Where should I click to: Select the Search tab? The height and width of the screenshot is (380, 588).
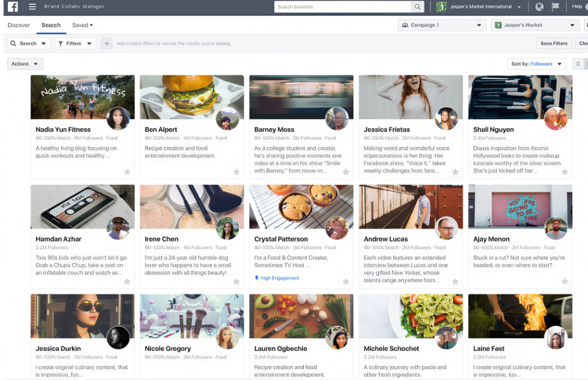click(x=51, y=25)
